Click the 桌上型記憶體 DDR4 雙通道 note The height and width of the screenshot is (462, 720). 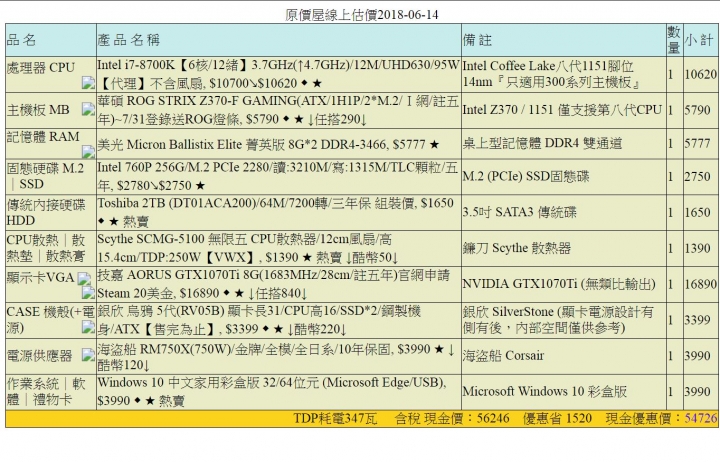[542, 143]
